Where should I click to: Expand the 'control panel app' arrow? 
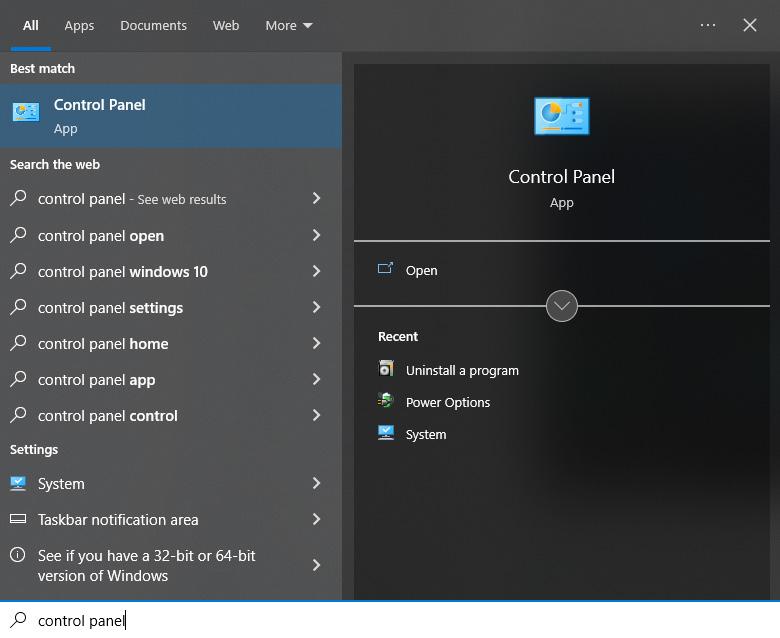316,379
